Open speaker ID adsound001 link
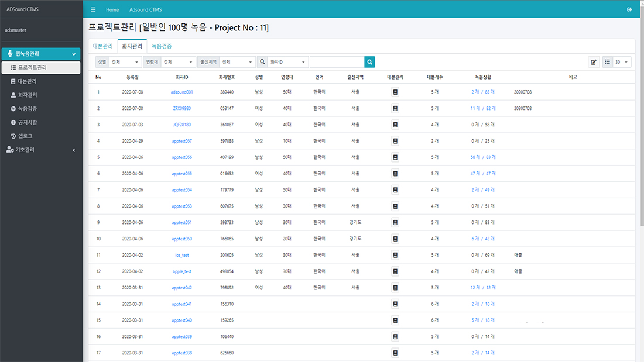The height and width of the screenshot is (362, 644). (x=182, y=92)
